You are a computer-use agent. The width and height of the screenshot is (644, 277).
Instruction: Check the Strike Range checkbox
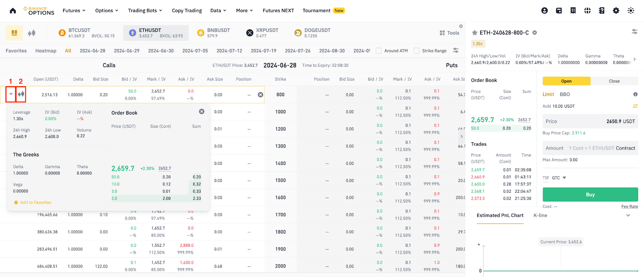[x=417, y=51]
